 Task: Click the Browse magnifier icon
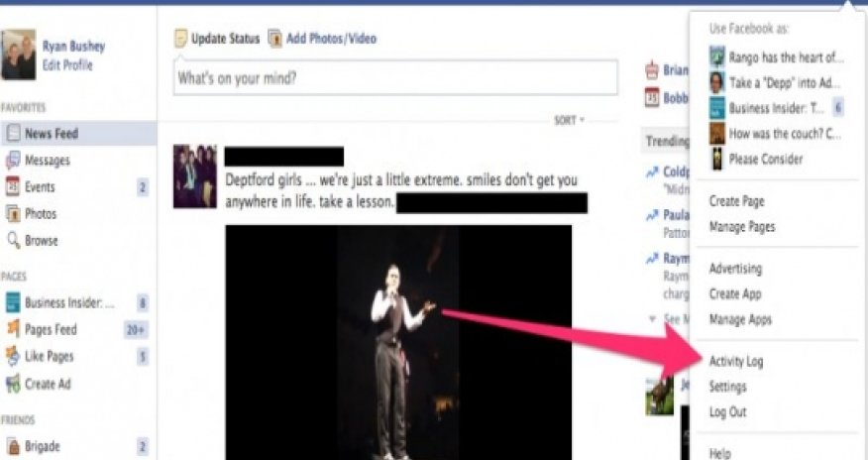click(13, 240)
